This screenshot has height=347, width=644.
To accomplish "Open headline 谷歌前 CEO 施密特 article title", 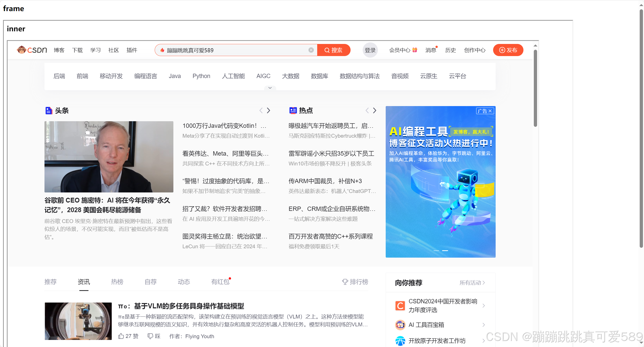I will click(x=107, y=205).
